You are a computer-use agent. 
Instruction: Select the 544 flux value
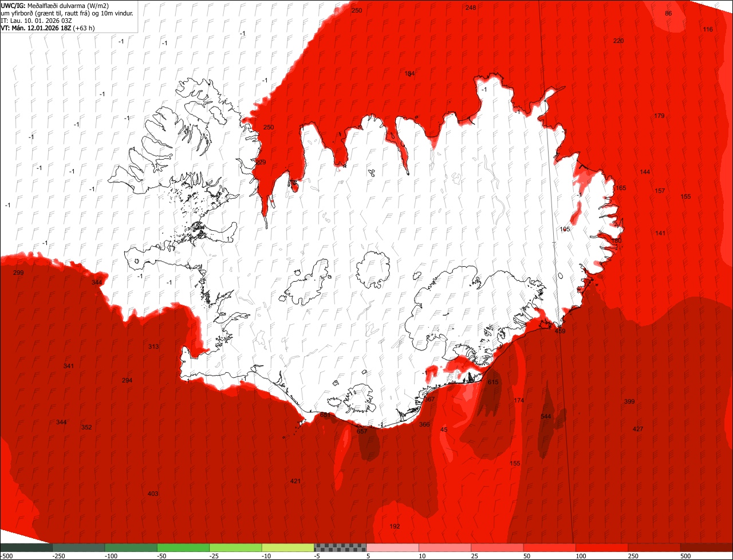coord(546,416)
